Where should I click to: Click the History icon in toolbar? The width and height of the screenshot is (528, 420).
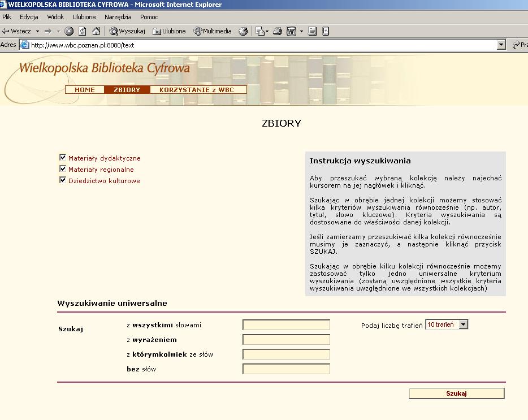pyautogui.click(x=243, y=31)
